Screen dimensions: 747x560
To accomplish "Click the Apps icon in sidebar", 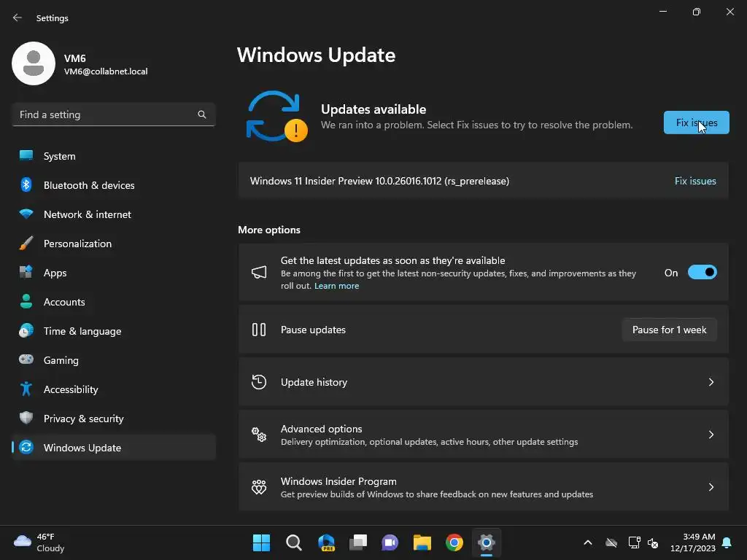I will pos(26,273).
